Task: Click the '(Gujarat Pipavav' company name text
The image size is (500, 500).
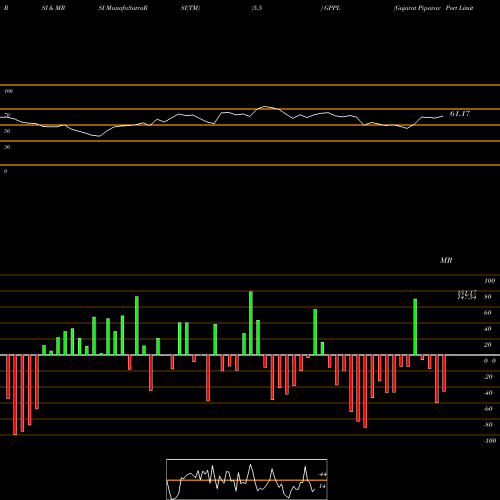Action: click(x=418, y=8)
